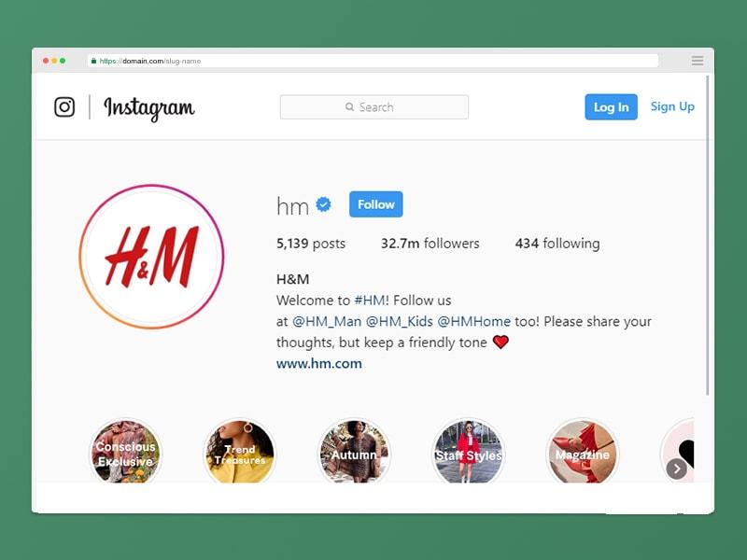
Task: Click the magnifier icon in the Search box
Action: 349,106
